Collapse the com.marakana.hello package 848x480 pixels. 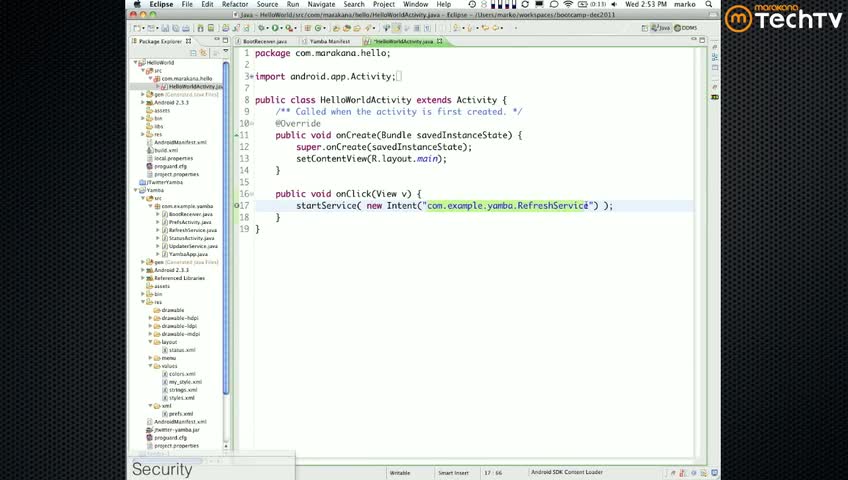coord(150,78)
